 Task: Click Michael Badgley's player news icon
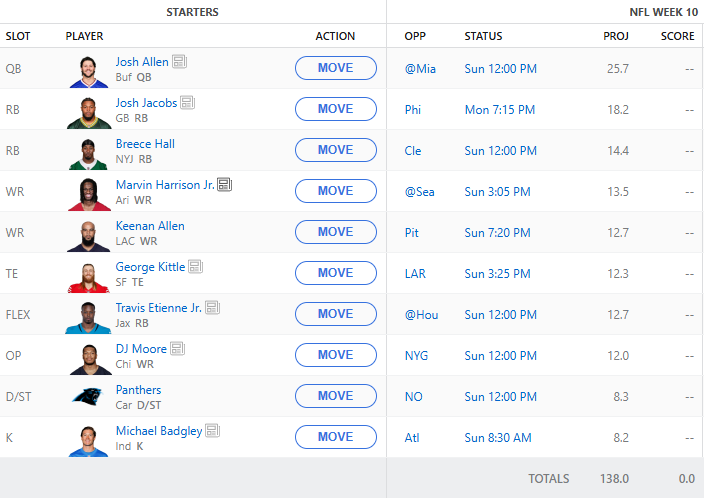[213, 431]
